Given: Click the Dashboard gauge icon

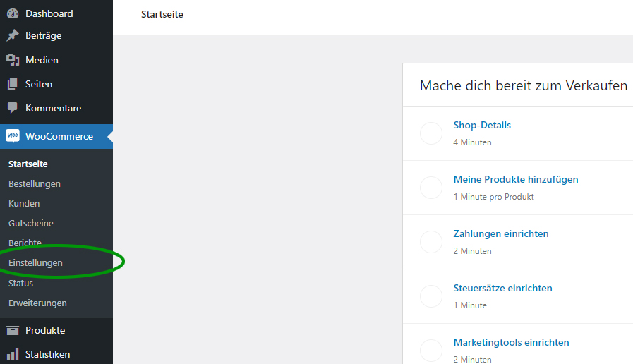Looking at the screenshot, I should pos(13,13).
